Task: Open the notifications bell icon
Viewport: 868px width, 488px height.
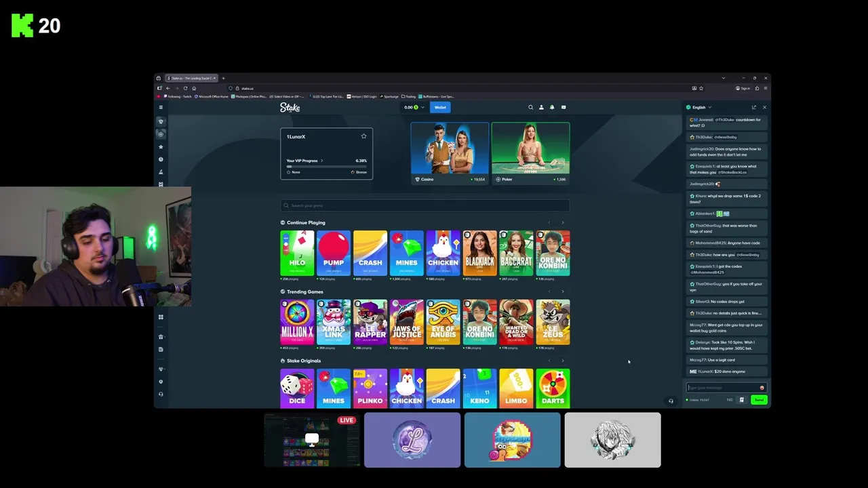Action: [x=552, y=107]
